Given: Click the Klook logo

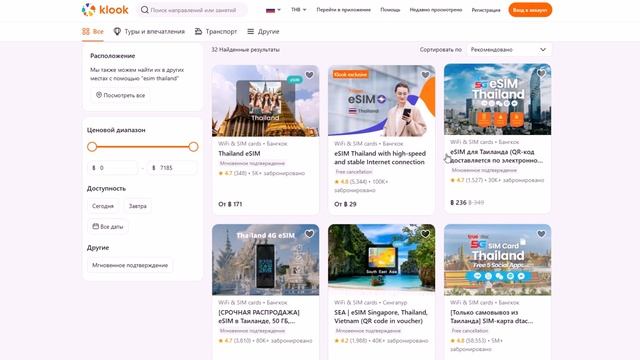Looking at the screenshot, I should pos(105,10).
